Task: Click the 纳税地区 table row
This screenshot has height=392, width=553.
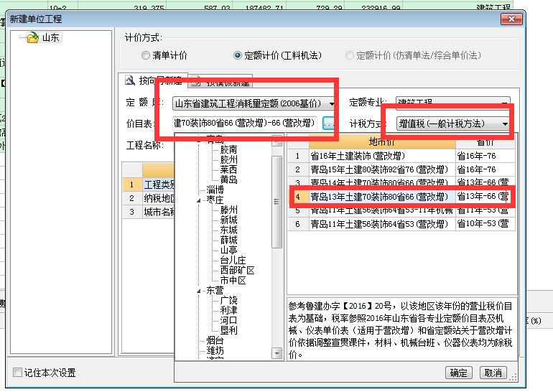Action: tap(149, 198)
